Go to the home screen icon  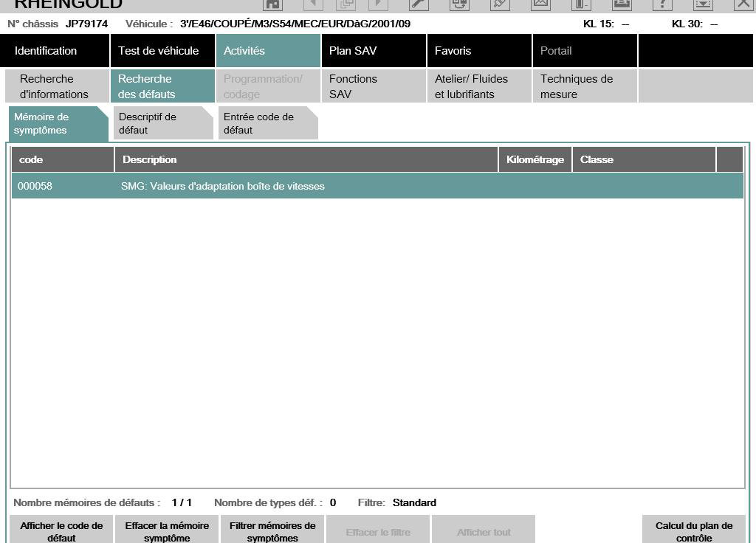point(273,4)
